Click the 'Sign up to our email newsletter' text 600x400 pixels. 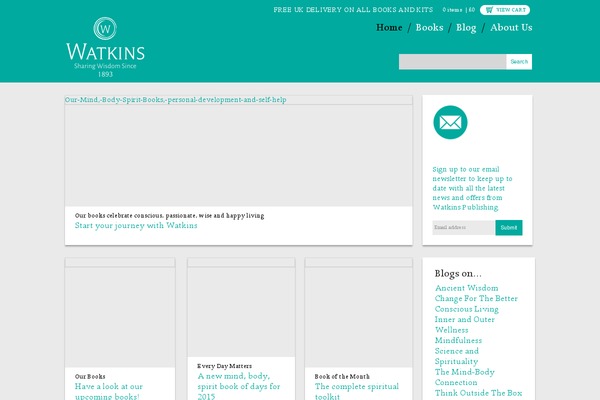coord(472,188)
